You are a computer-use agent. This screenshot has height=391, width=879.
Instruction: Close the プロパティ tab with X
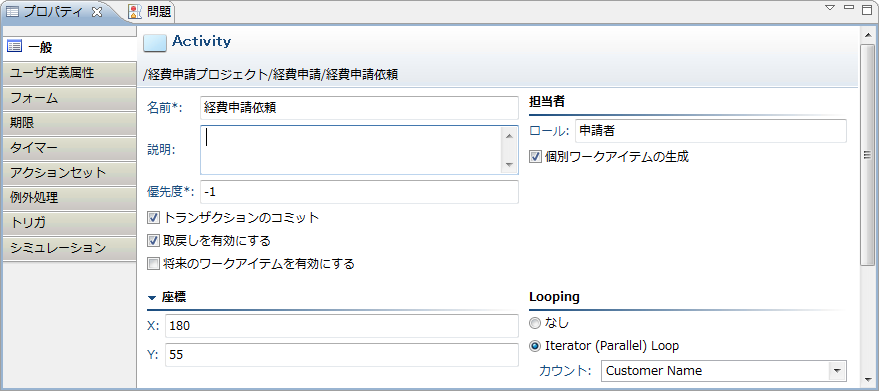pos(96,12)
